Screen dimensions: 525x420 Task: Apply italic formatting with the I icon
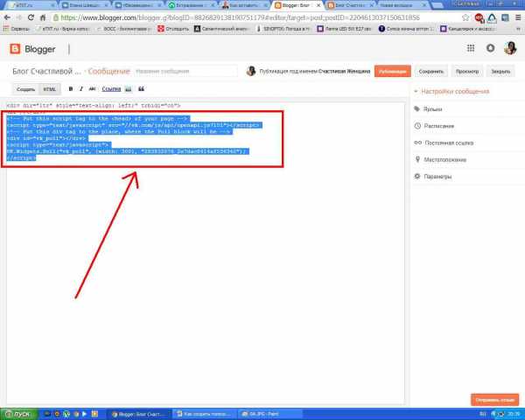point(81,88)
